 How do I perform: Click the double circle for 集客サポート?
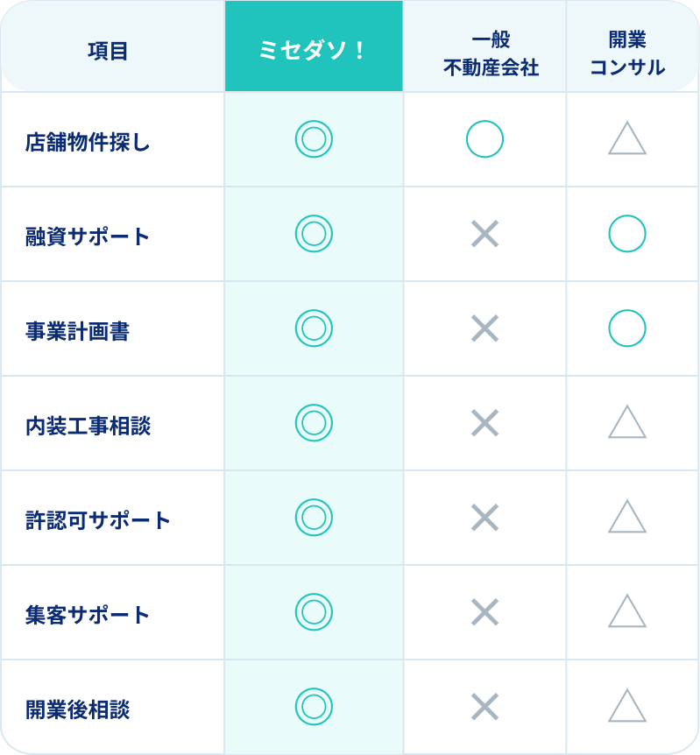tap(314, 612)
